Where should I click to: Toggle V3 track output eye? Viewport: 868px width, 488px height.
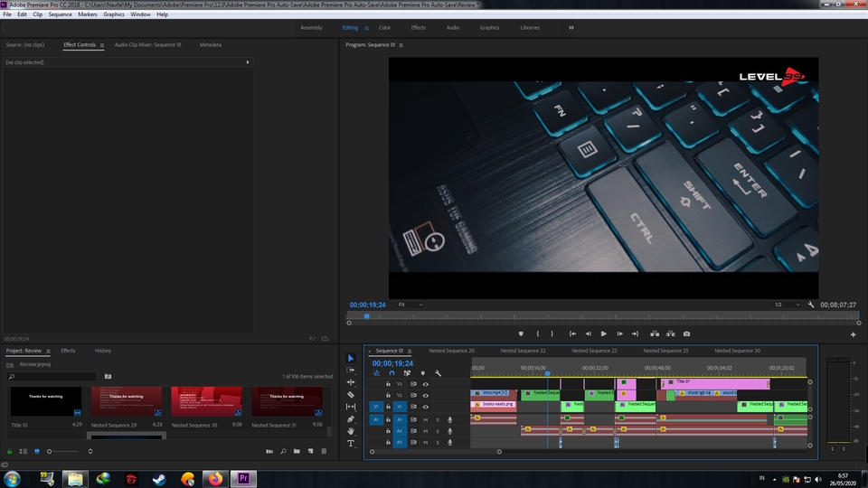[426, 384]
